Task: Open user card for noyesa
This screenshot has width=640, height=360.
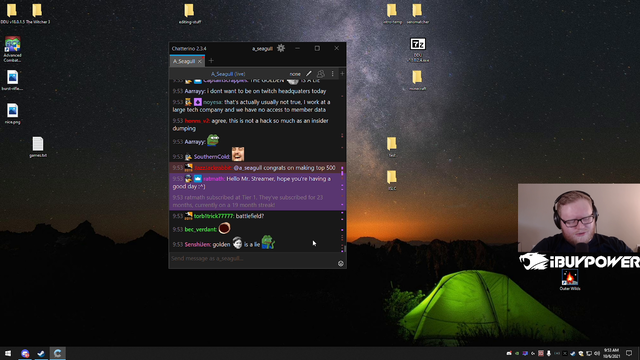Action: click(213, 102)
